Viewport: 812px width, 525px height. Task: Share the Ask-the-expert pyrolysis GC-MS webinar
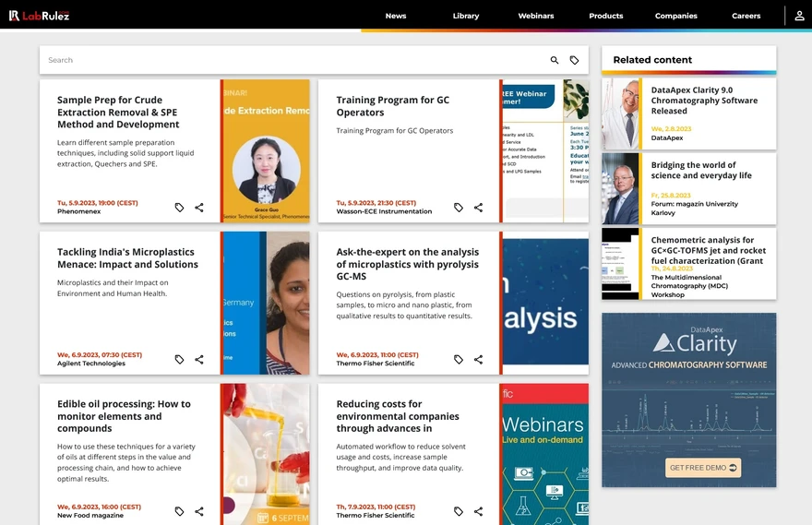click(478, 359)
